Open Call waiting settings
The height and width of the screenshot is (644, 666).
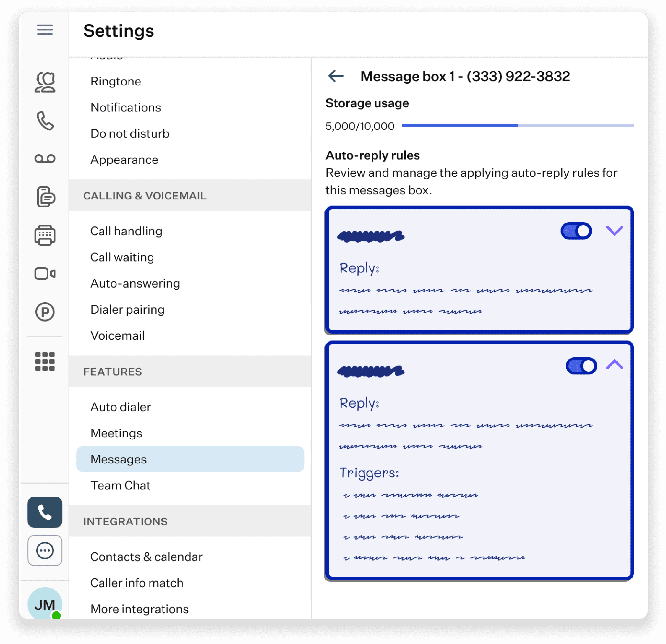(x=122, y=257)
